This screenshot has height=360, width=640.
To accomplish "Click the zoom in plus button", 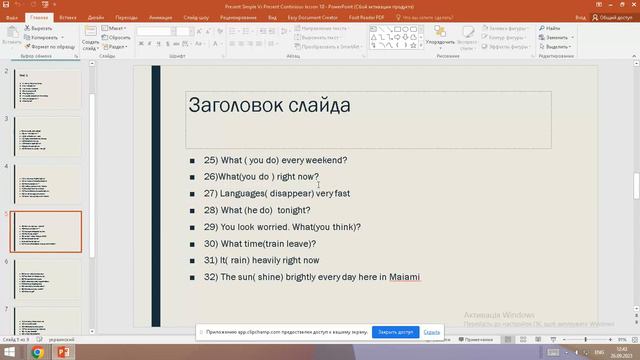I will point(610,340).
